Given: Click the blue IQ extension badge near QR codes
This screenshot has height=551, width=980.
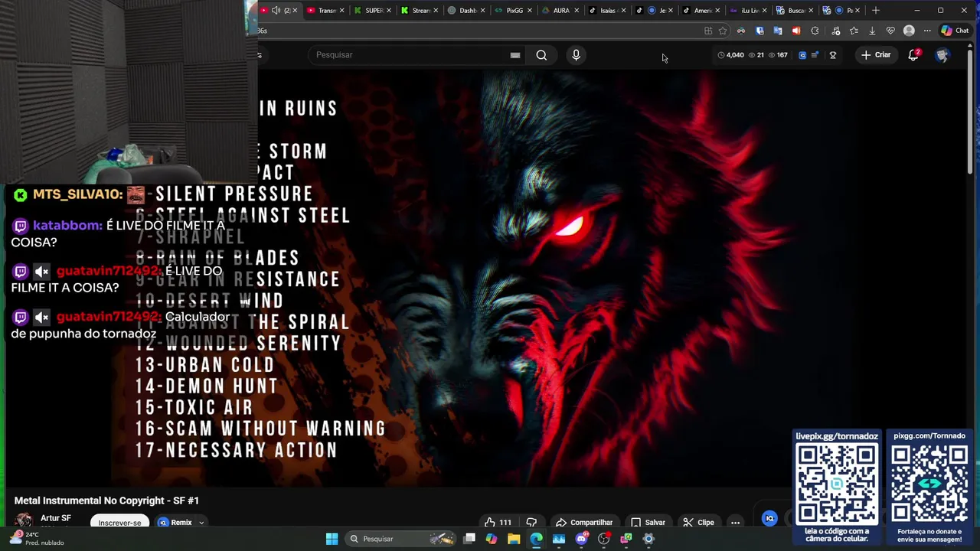Looking at the screenshot, I should coord(770,519).
